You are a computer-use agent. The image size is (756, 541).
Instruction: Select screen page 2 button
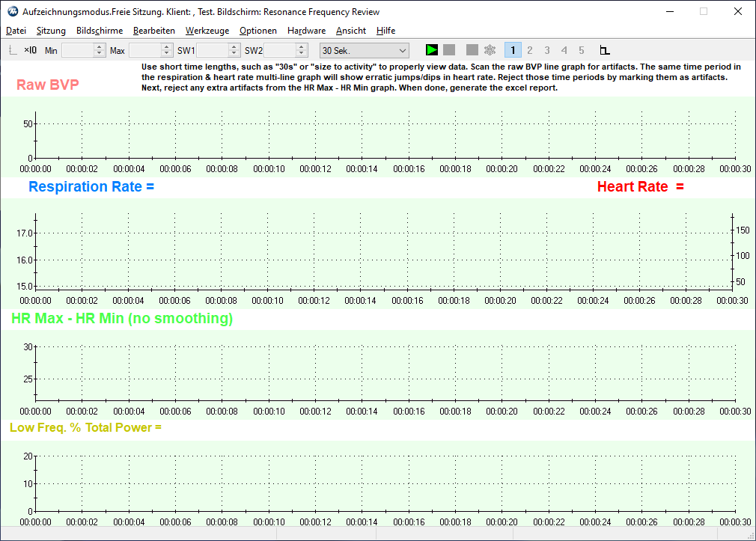coord(529,50)
